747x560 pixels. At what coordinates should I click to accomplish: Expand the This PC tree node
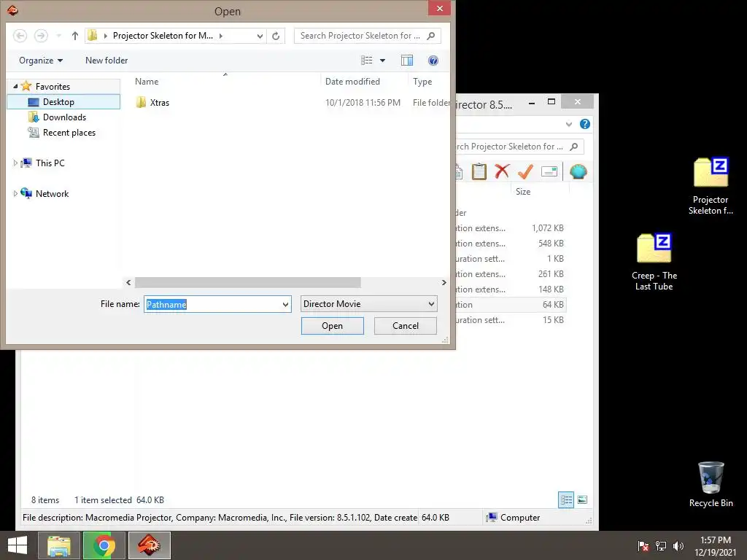click(x=15, y=163)
